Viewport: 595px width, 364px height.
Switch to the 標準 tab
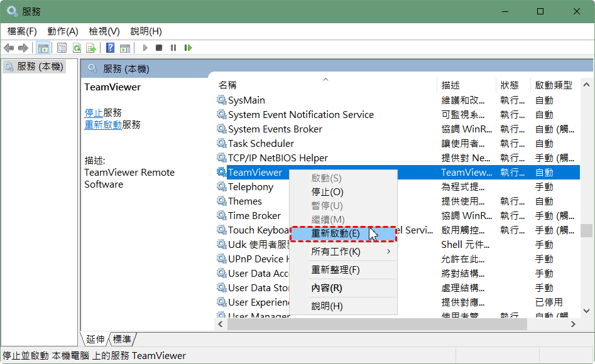pyautogui.click(x=122, y=339)
